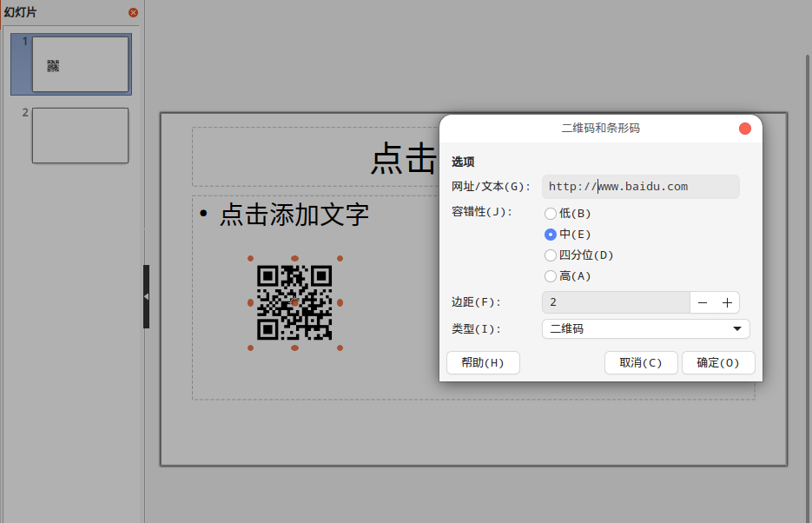Click the bottom-right handle of QR code
This screenshot has height=523, width=812.
click(x=340, y=348)
